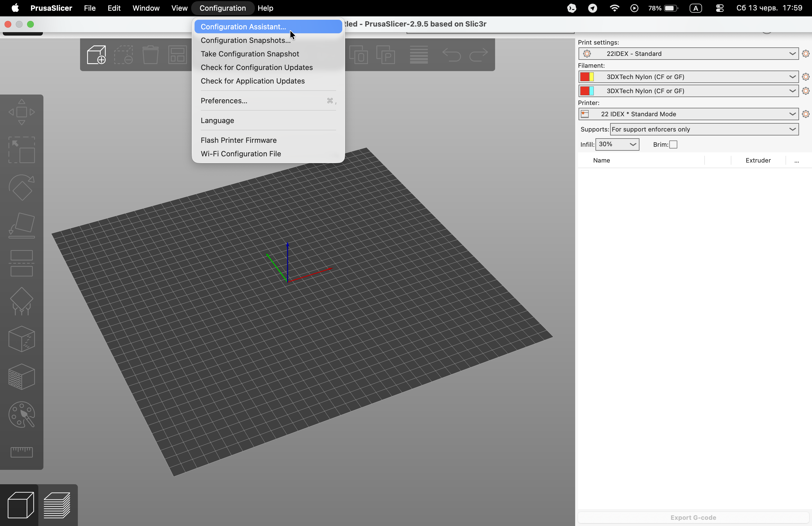Click the Extruder column header
The width and height of the screenshot is (812, 526).
click(x=758, y=161)
